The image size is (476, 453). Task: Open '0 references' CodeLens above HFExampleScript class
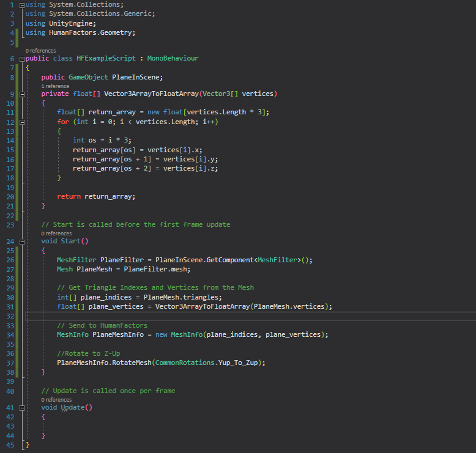click(40, 51)
